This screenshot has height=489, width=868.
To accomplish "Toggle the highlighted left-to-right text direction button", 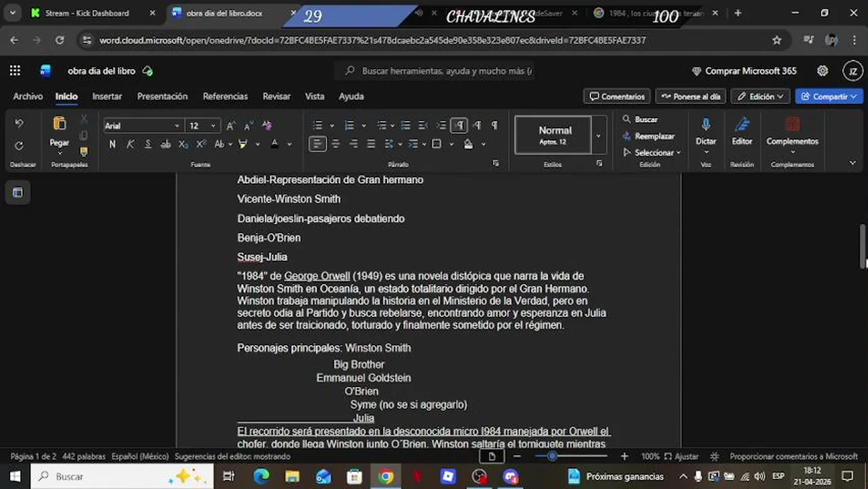I will [459, 126].
